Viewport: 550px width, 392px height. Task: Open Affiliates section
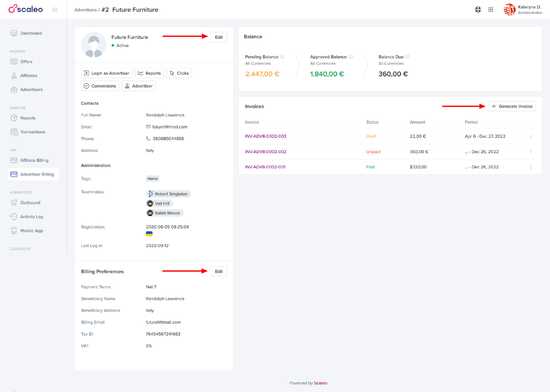click(24, 76)
